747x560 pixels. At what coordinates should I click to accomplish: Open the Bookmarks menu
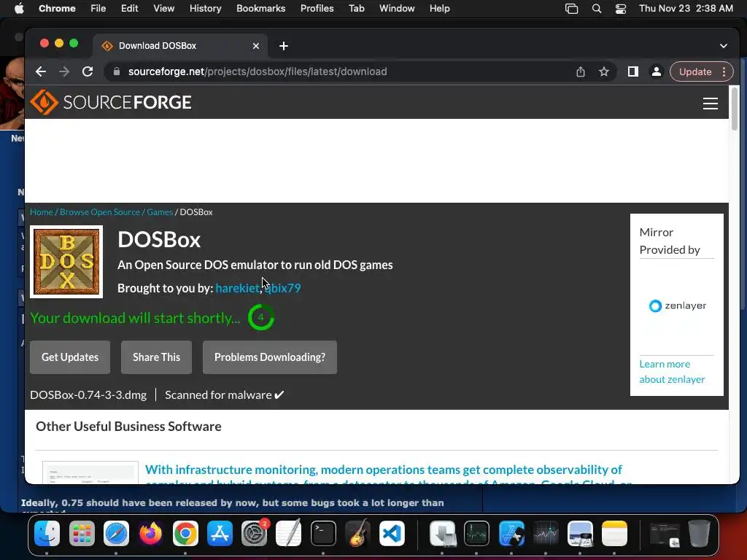(x=260, y=9)
